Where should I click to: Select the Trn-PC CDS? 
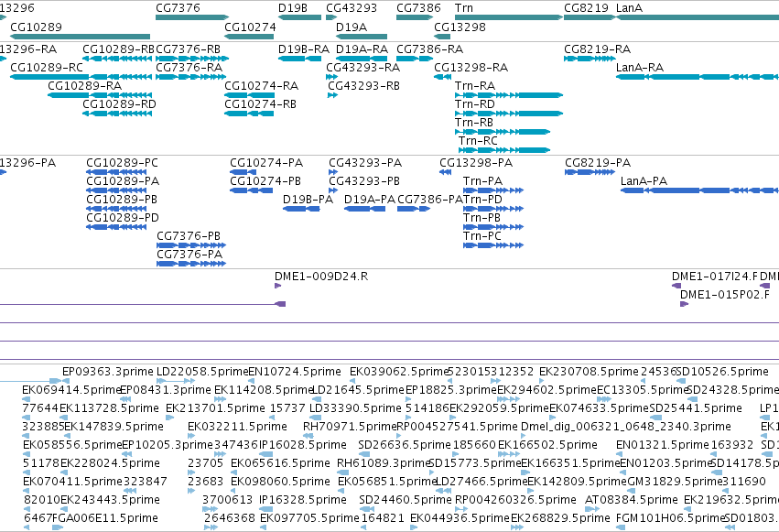pos(493,245)
